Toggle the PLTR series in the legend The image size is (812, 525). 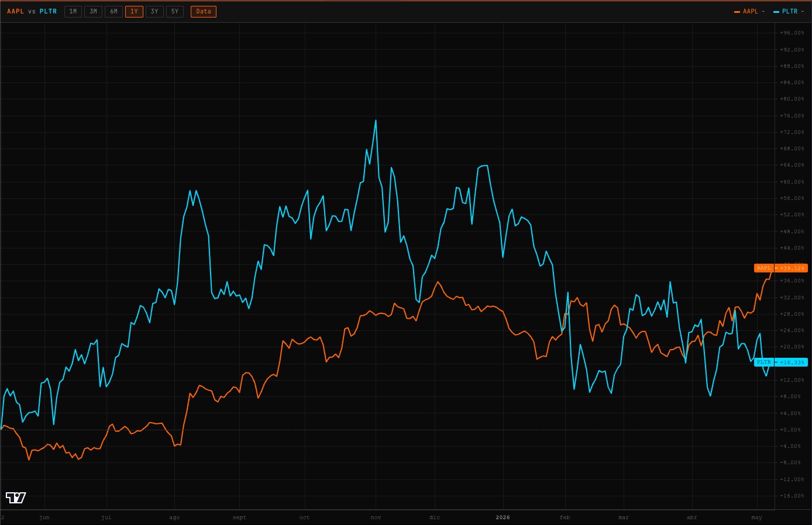[789, 11]
